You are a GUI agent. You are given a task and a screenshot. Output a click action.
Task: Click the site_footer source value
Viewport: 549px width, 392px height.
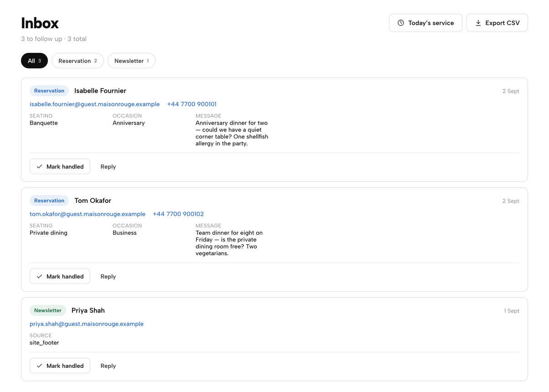point(44,343)
